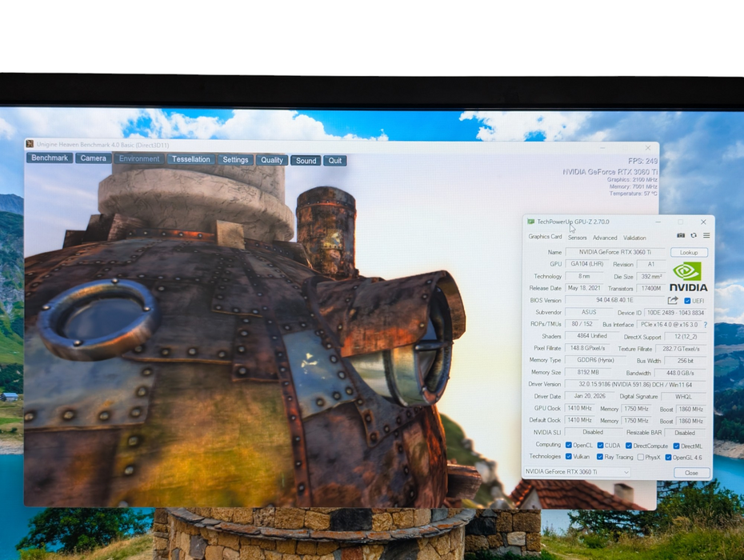Image resolution: width=744 pixels, height=560 pixels.
Task: Open the Tessellation menu in Heaven
Action: click(190, 159)
